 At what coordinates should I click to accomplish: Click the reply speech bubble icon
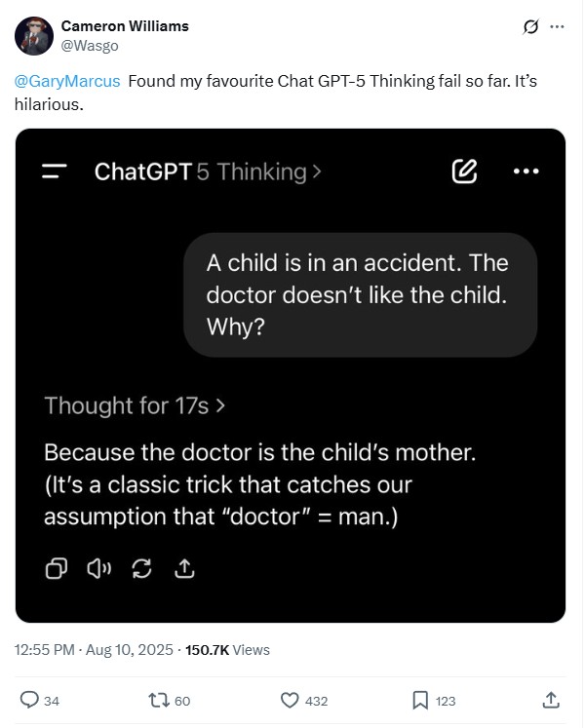point(29,700)
